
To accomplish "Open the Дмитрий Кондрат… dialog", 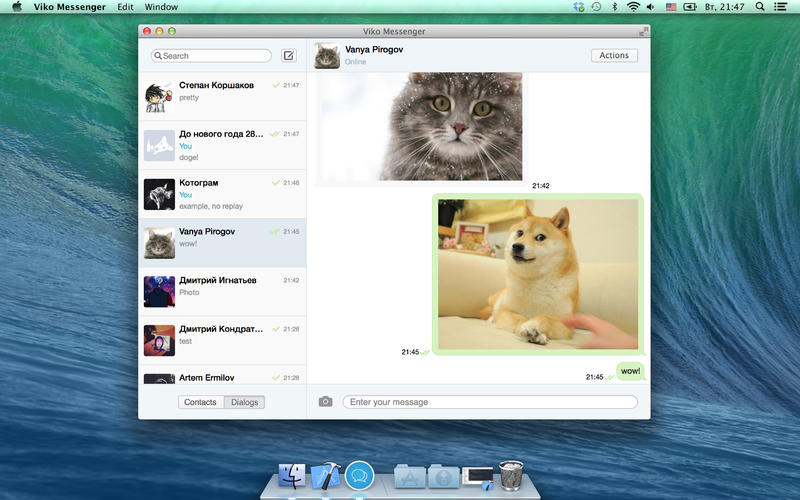I will tap(222, 340).
